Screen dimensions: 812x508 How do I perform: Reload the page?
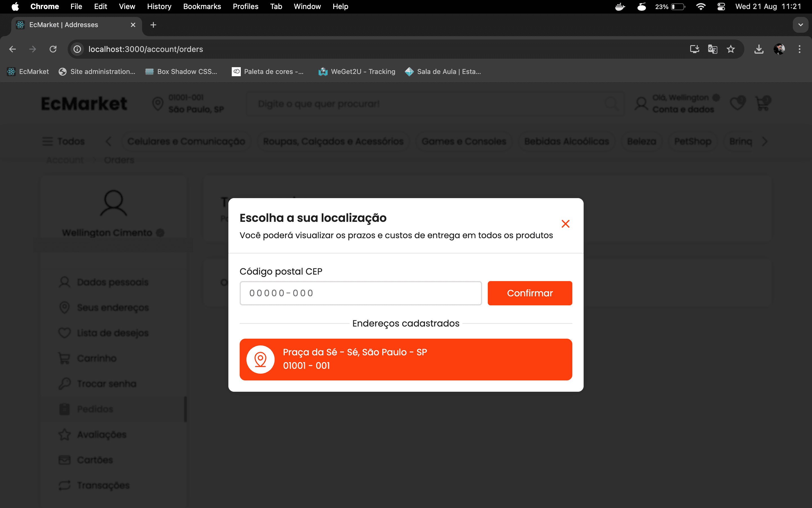pyautogui.click(x=53, y=49)
